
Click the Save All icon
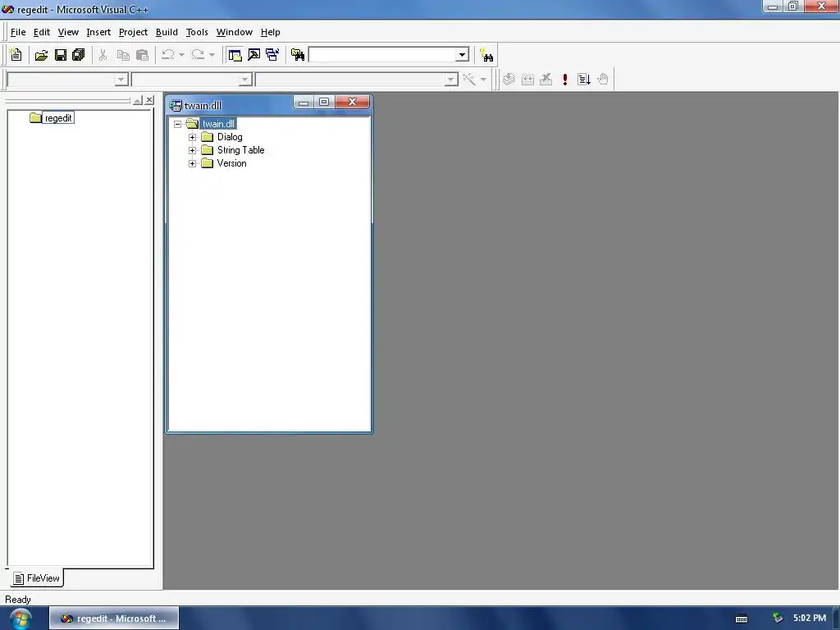(79, 55)
